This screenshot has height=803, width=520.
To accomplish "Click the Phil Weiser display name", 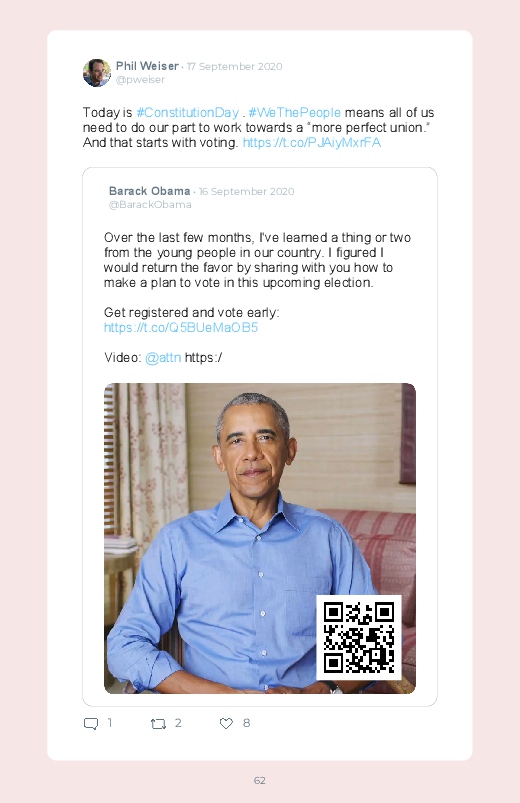I will pos(147,66).
